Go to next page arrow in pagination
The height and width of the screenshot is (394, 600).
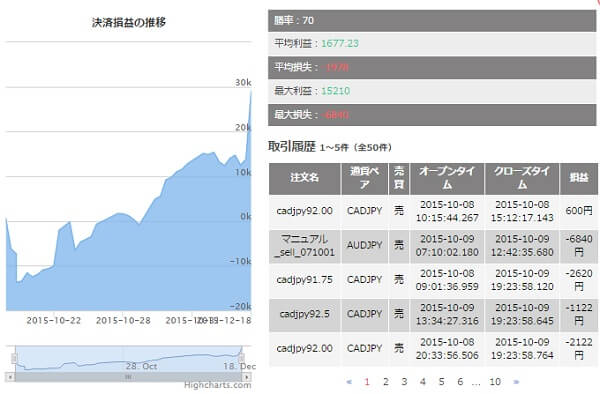pyautogui.click(x=516, y=381)
